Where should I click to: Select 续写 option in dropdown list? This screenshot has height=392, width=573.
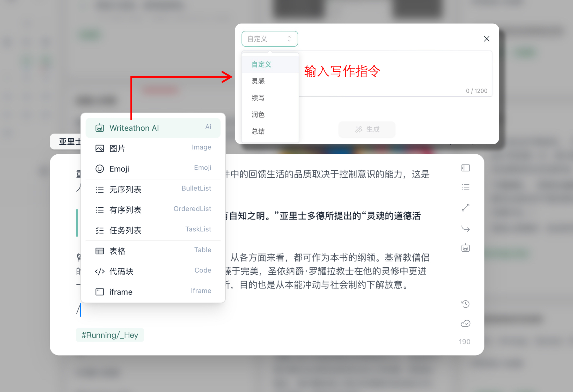(x=270, y=98)
